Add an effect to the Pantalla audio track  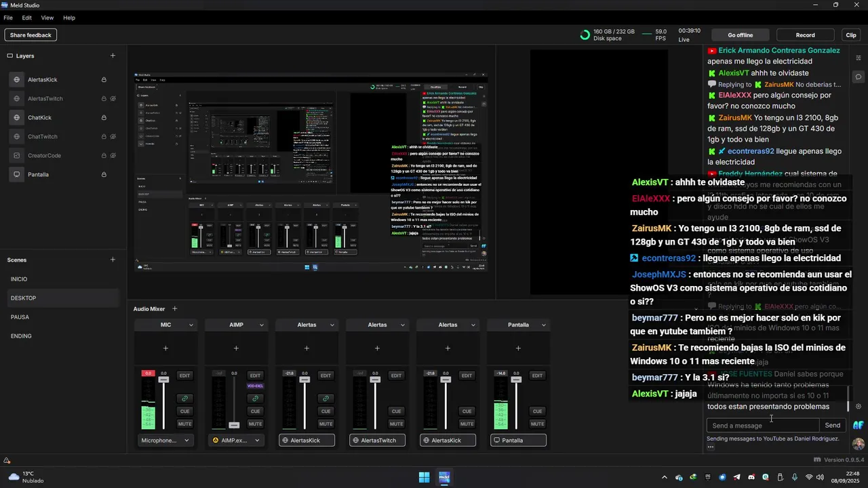coord(518,348)
